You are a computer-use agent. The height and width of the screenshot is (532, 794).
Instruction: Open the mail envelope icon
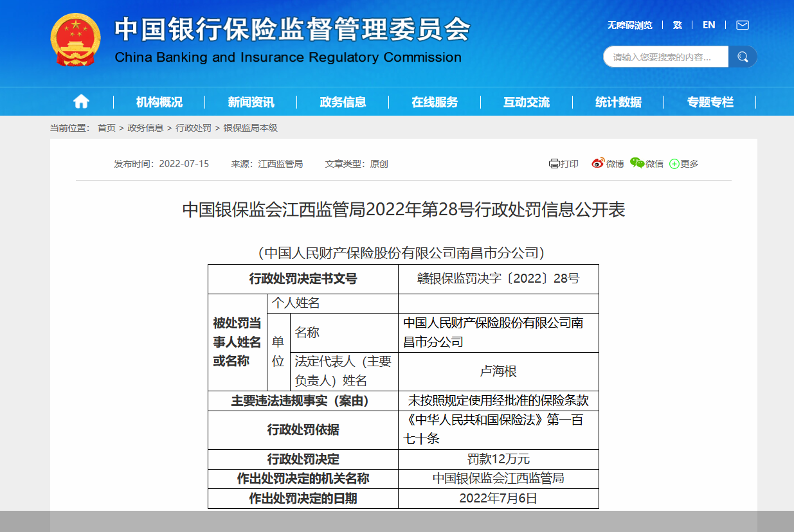coord(743,25)
